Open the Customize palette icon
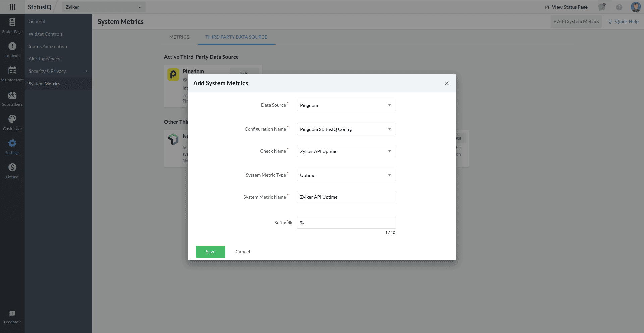644x333 pixels. pyautogui.click(x=12, y=119)
